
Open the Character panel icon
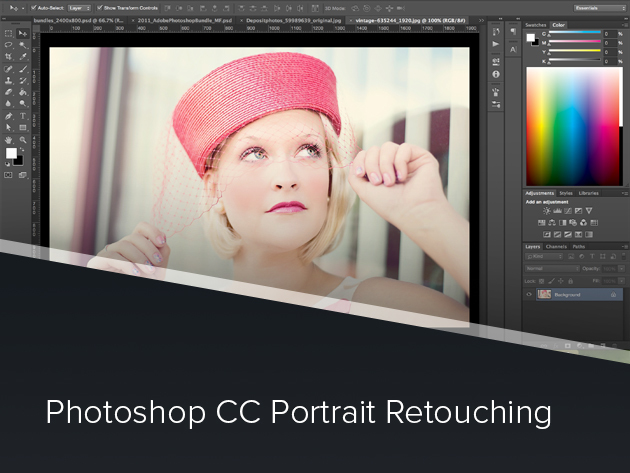(x=513, y=49)
